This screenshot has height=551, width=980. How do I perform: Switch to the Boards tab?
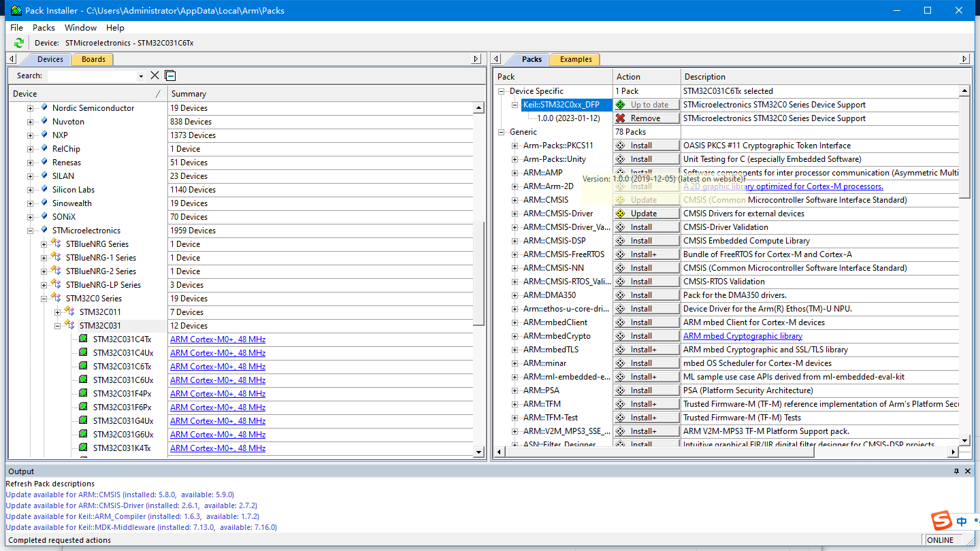pos(93,59)
